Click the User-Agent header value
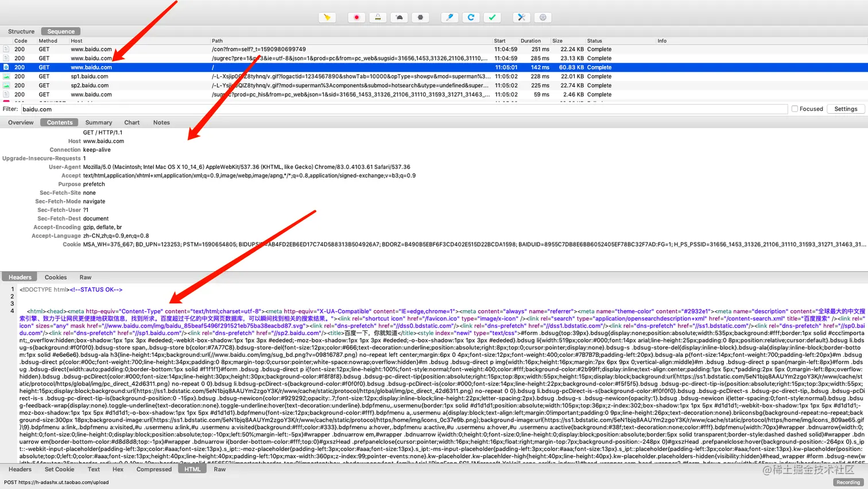 tap(247, 167)
